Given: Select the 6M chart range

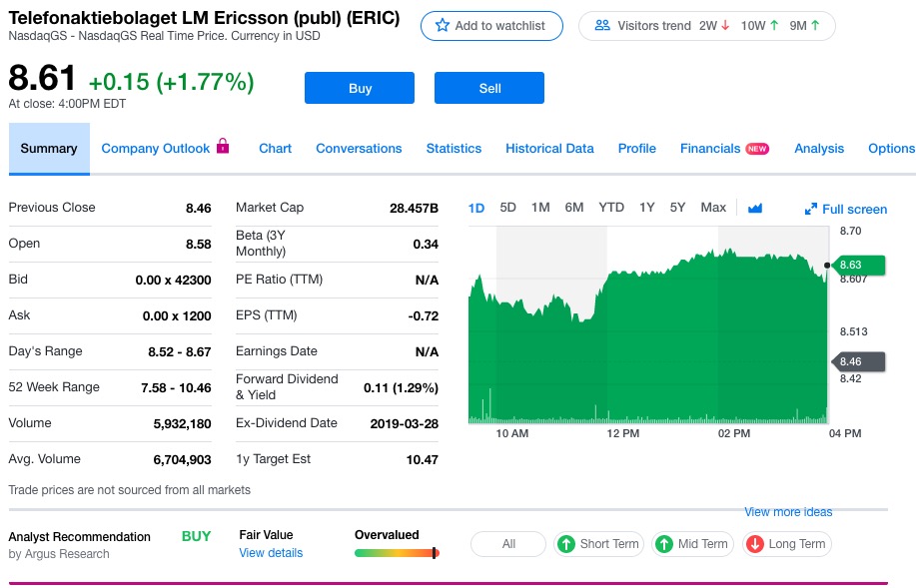Looking at the screenshot, I should point(574,208).
